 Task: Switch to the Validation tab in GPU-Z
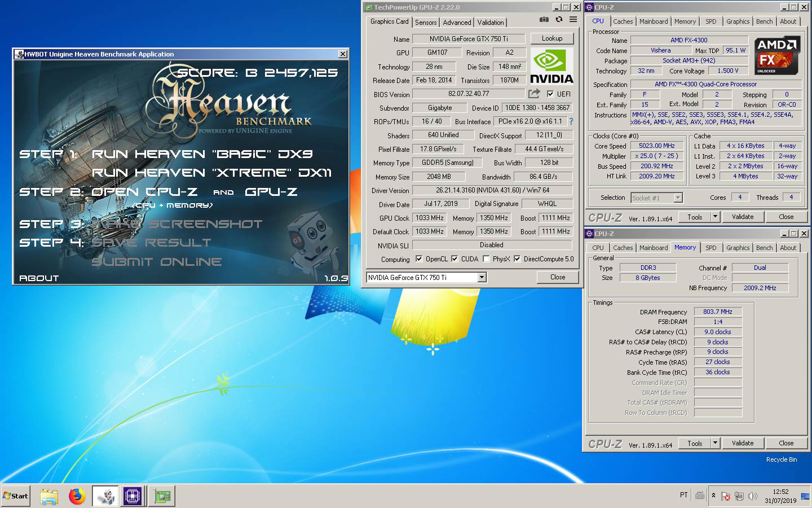click(491, 22)
